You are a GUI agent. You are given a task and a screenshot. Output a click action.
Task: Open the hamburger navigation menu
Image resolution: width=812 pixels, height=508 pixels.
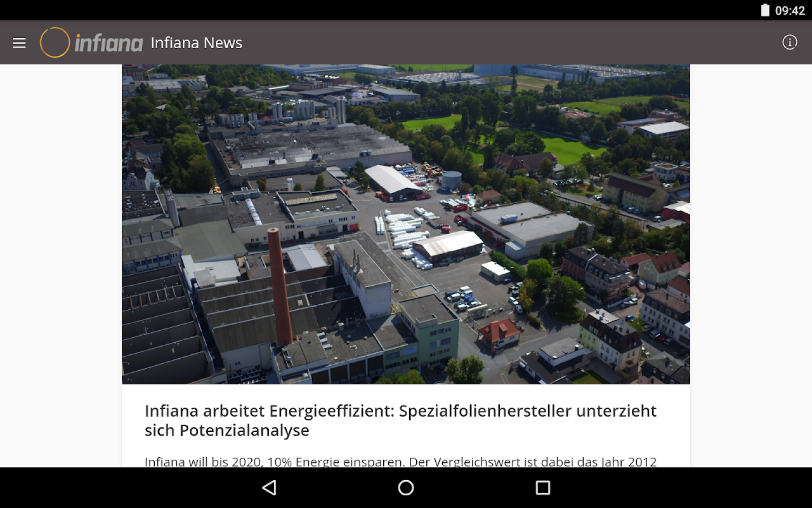(x=19, y=43)
